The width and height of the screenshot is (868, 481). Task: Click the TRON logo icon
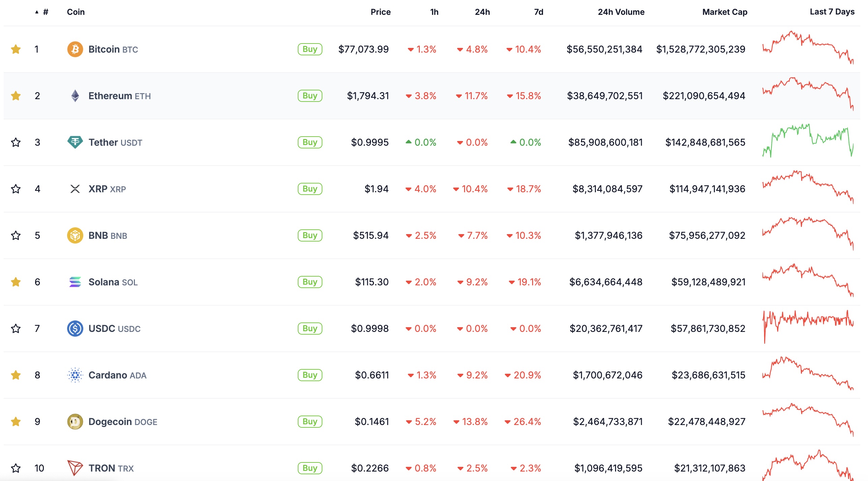pyautogui.click(x=75, y=468)
